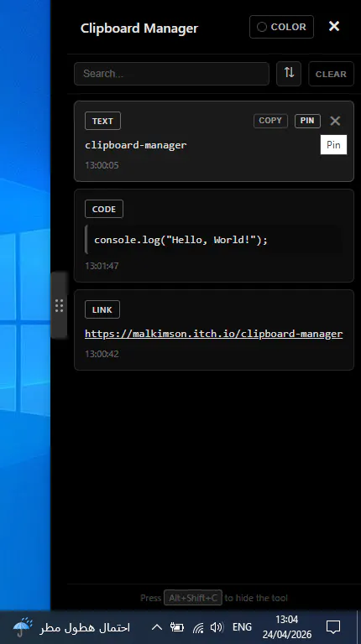This screenshot has height=644, width=361.
Task: Open the taskbar clock and date
Action: click(x=287, y=627)
